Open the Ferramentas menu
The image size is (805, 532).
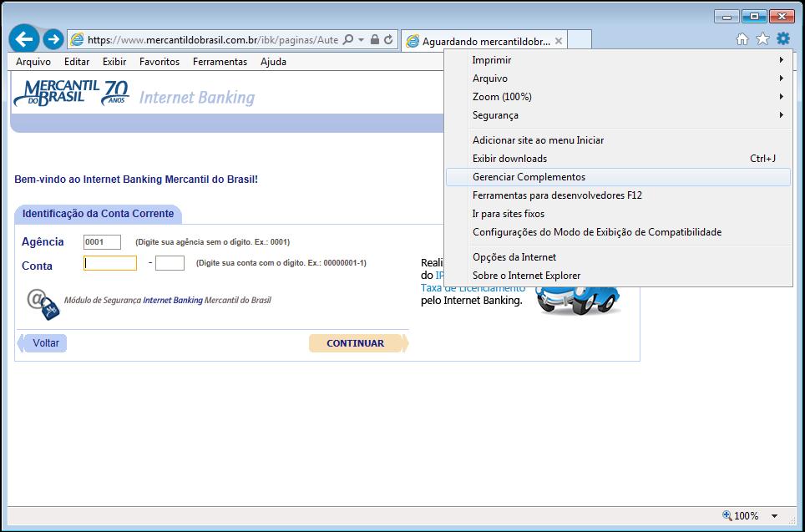(220, 62)
